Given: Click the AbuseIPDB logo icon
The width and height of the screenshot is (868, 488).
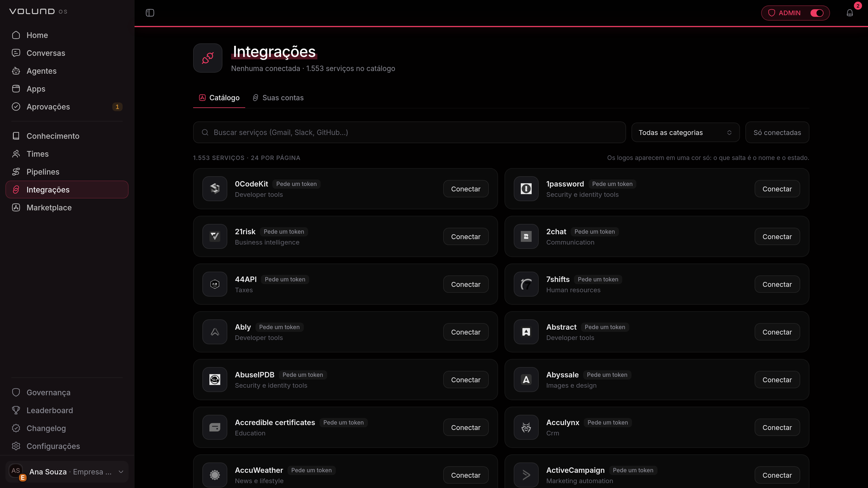Looking at the screenshot, I should (215, 380).
